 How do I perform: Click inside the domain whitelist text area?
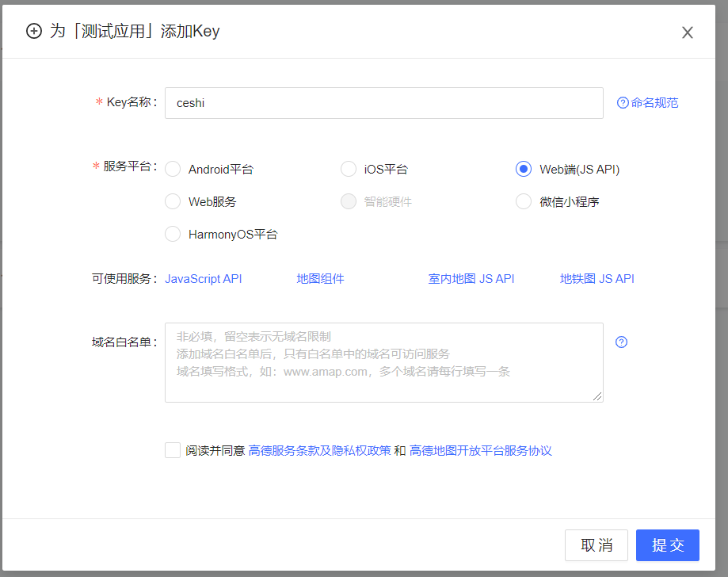tap(383, 361)
